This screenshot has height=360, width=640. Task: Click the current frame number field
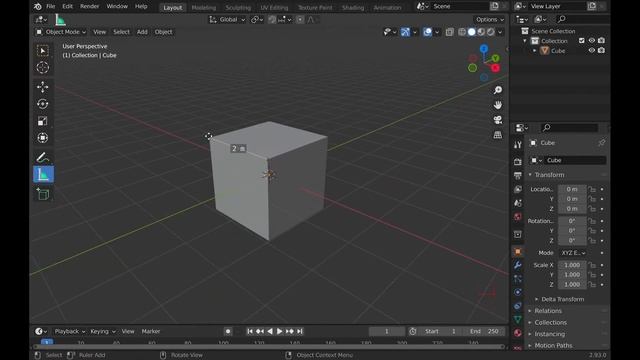(x=387, y=331)
